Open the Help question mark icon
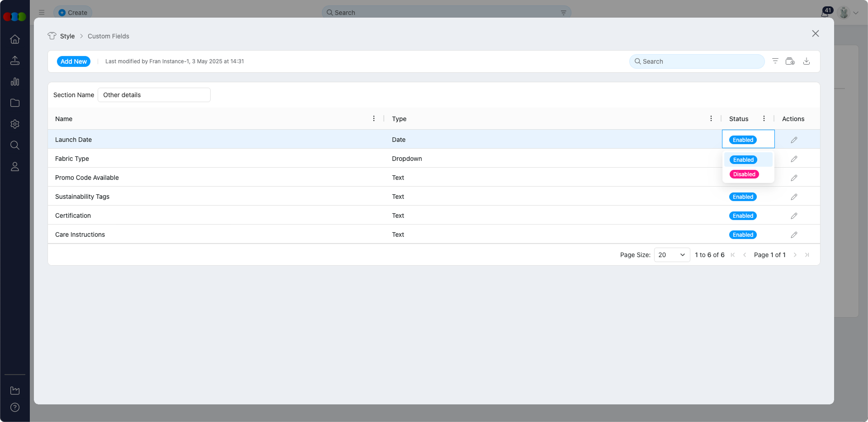This screenshot has width=868, height=422. pyautogui.click(x=15, y=407)
